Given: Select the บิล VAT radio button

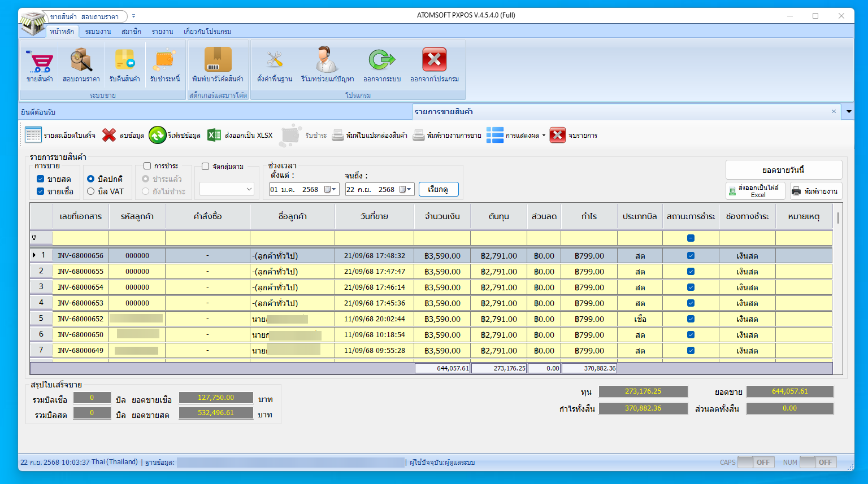Looking at the screenshot, I should pos(90,191).
